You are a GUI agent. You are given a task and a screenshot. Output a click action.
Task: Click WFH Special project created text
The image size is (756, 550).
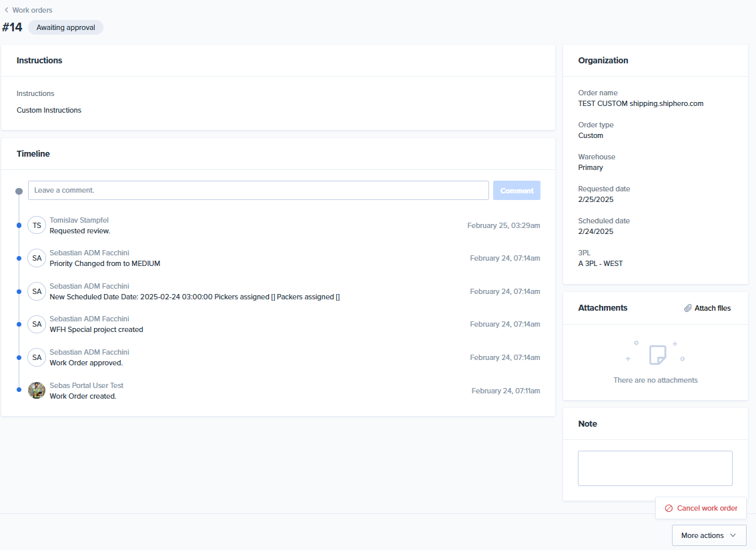point(97,329)
